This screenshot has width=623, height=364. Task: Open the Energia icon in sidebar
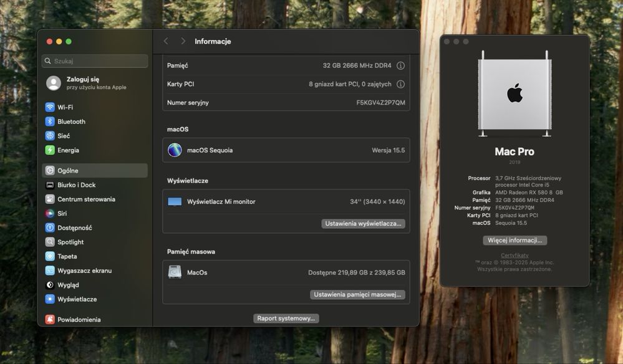(x=50, y=150)
